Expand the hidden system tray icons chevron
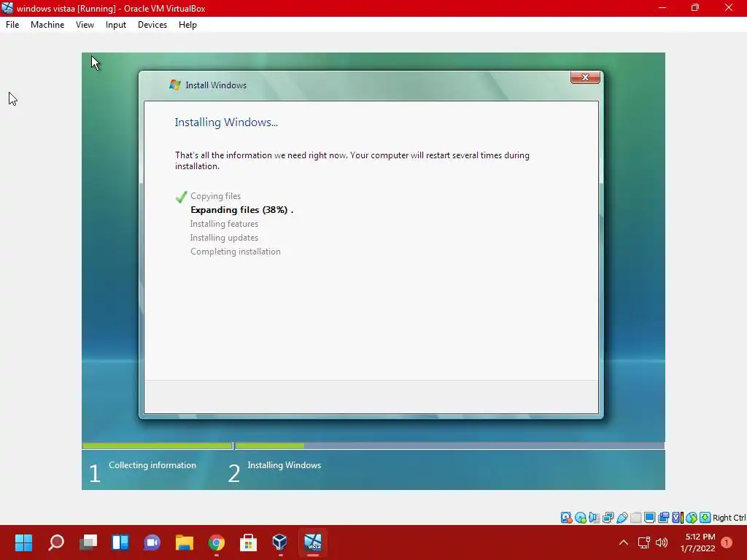 pos(624,542)
